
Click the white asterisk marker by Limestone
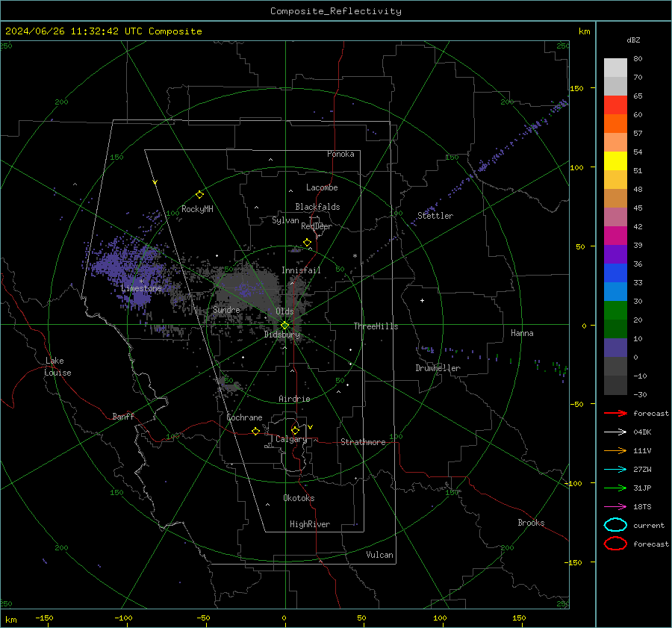[141, 282]
